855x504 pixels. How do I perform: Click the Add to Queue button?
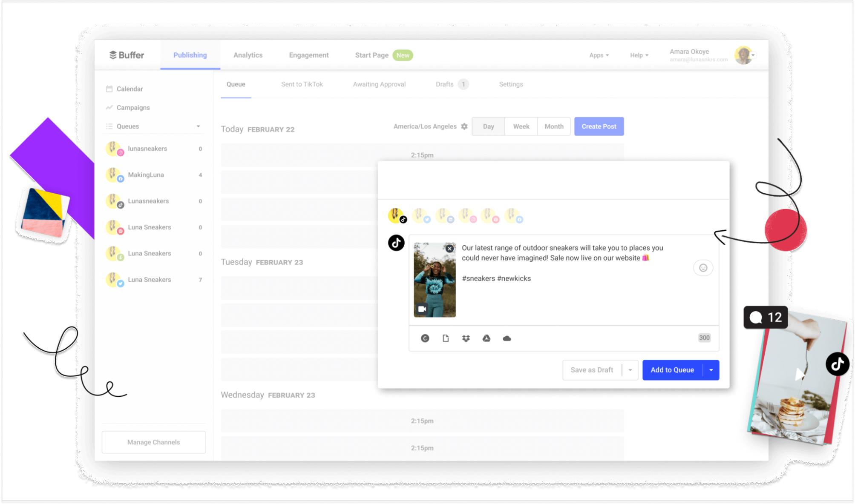(672, 370)
